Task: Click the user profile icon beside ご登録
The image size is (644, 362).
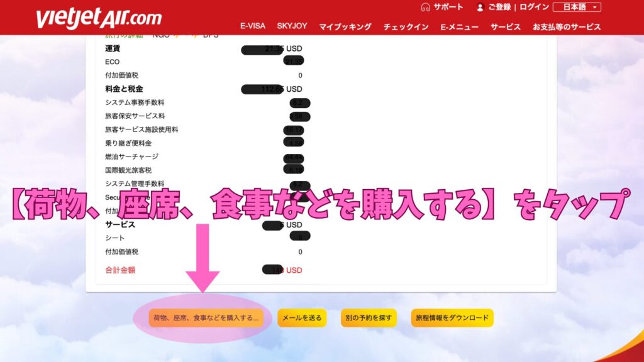Action: pyautogui.click(x=480, y=8)
